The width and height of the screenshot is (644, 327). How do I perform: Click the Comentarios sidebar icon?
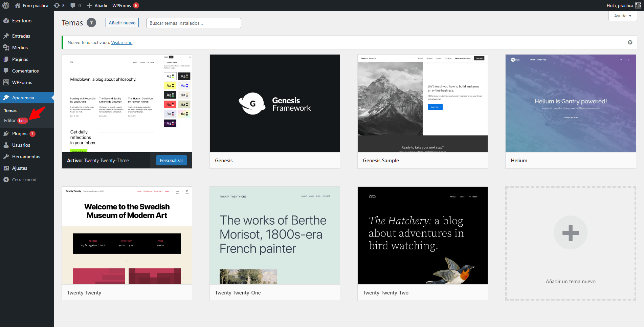coord(6,71)
